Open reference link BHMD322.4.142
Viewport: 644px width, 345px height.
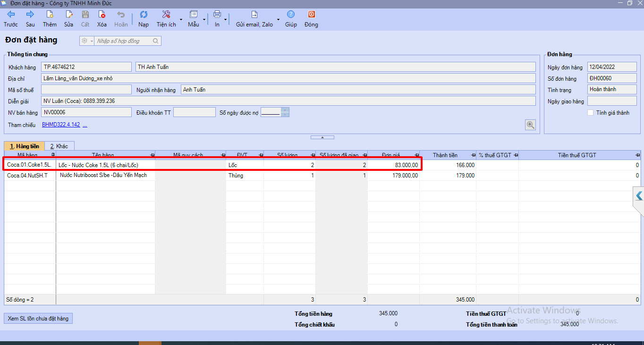(x=61, y=125)
